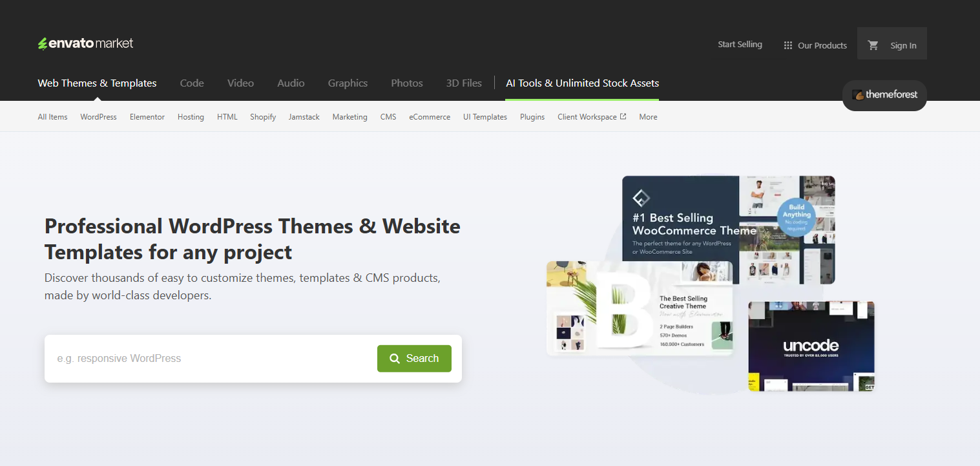Click the Envato Market logo
980x466 pixels.
[x=85, y=43]
